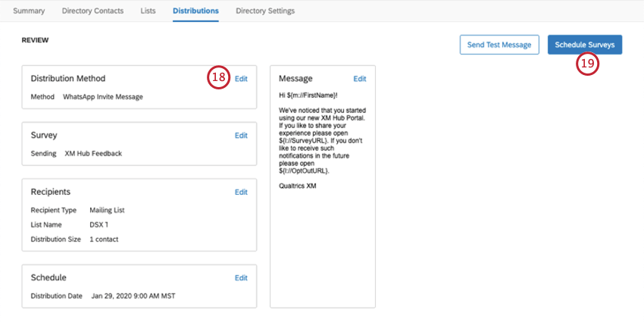644x322 pixels.
Task: Switch to Directory Contacts tab
Action: click(92, 11)
